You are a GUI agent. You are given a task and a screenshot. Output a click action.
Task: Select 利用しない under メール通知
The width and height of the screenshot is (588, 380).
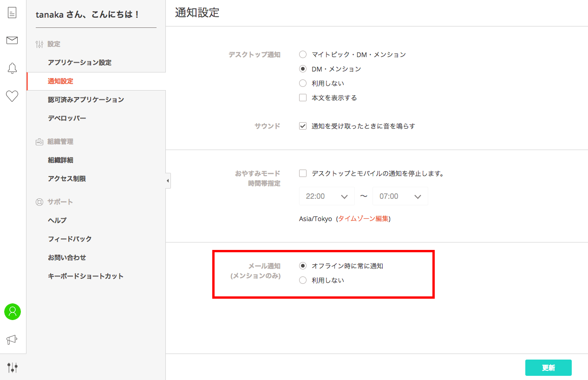pos(303,280)
